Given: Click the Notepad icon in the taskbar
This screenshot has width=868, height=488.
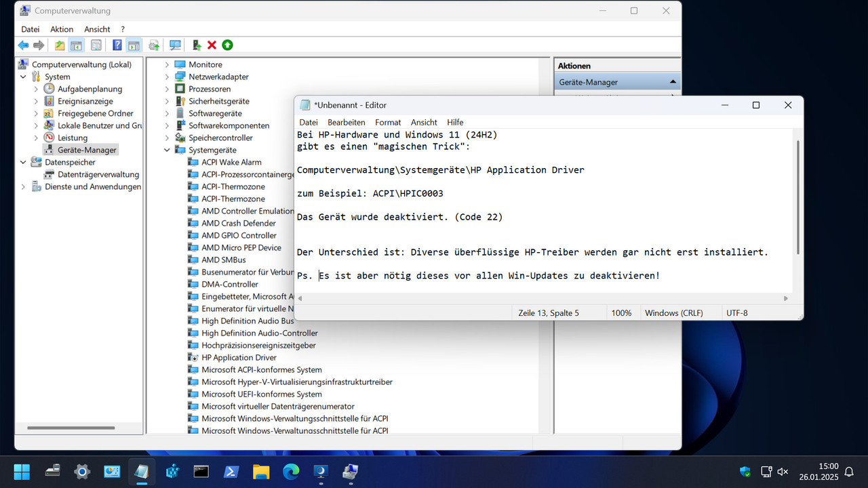Looking at the screenshot, I should pyautogui.click(x=142, y=471).
